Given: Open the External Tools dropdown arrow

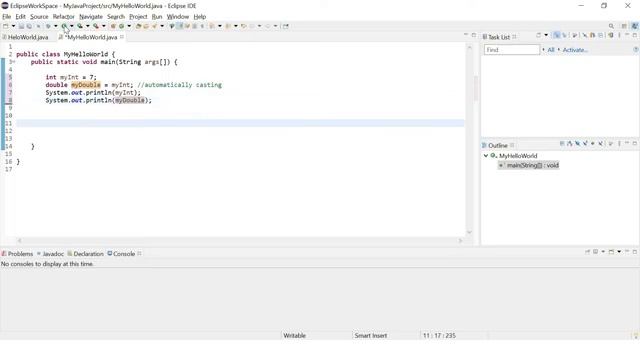Looking at the screenshot, I should [104, 26].
